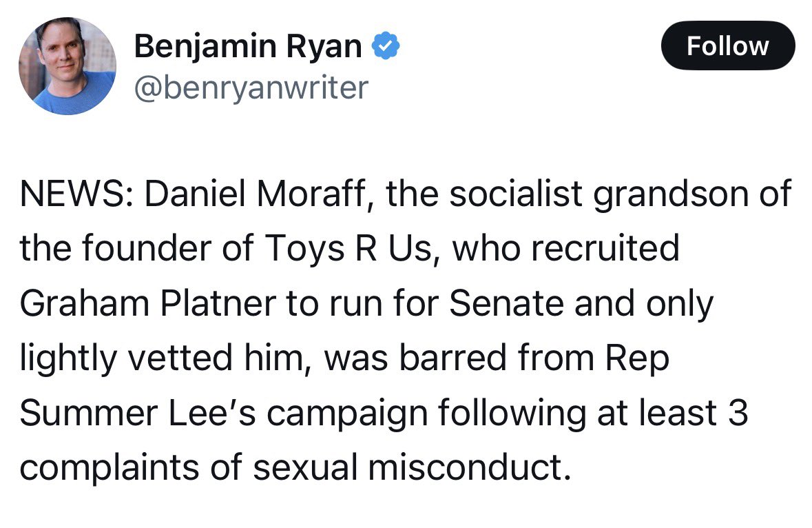Click the name Summer Lee's in tweet

[x=137, y=413]
